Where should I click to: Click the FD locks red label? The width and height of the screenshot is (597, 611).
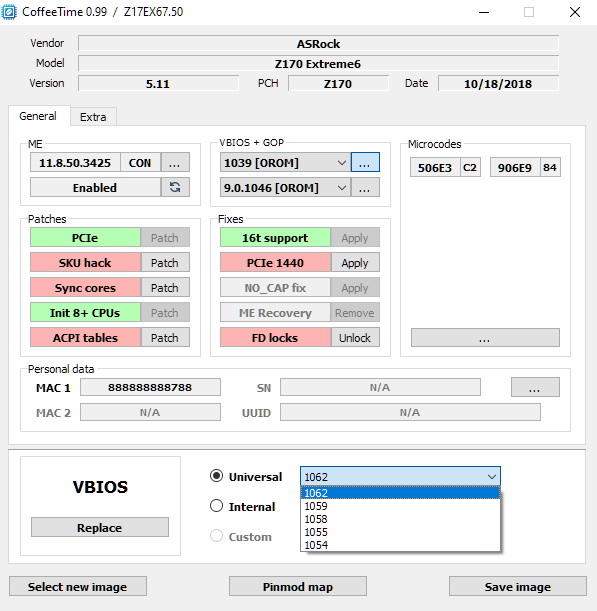[x=275, y=337]
